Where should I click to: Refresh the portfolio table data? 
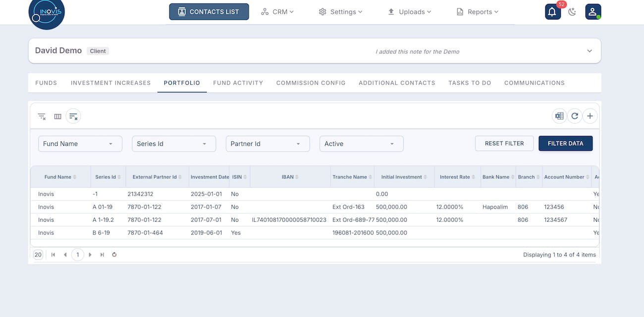[575, 116]
